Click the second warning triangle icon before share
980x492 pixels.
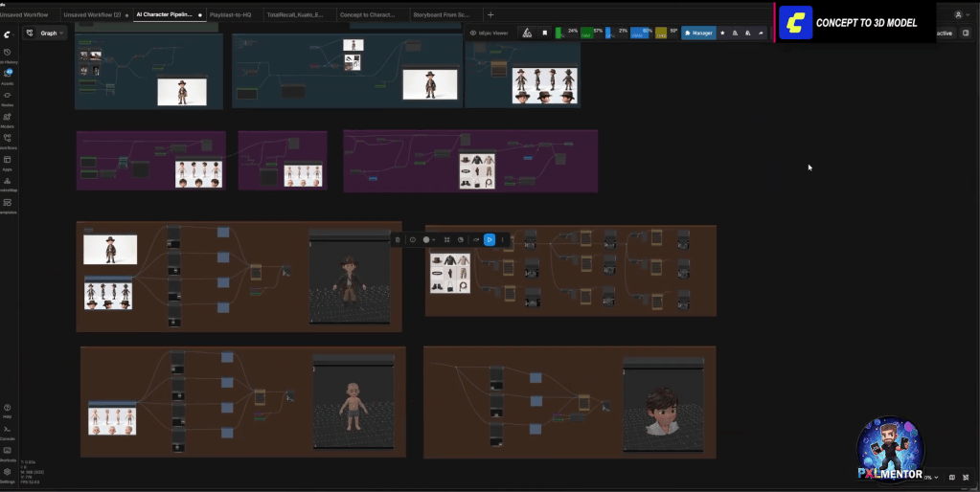click(748, 34)
